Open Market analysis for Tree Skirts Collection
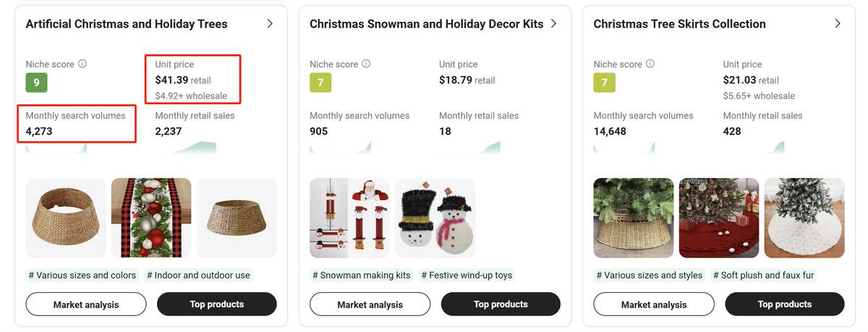Screen dimensions: 868x332 654,305
